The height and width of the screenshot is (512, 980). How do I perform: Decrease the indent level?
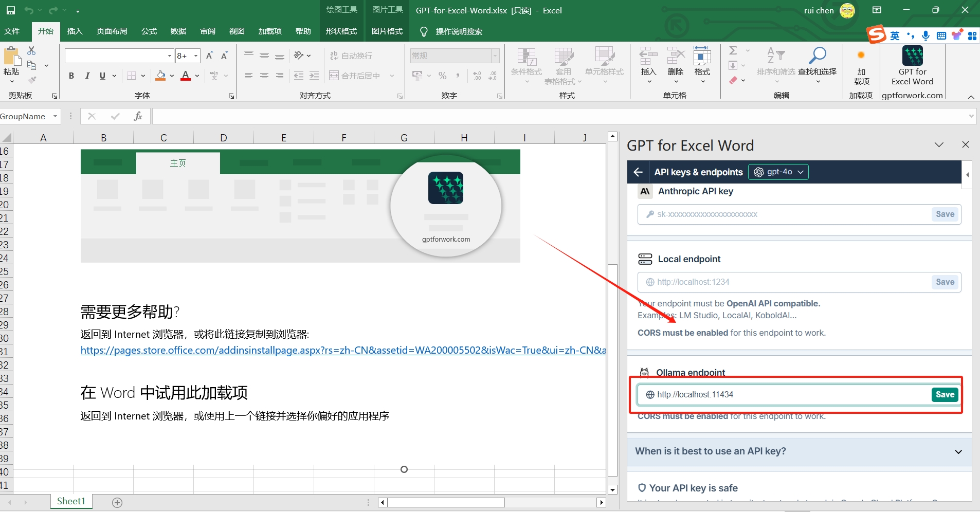(x=299, y=76)
